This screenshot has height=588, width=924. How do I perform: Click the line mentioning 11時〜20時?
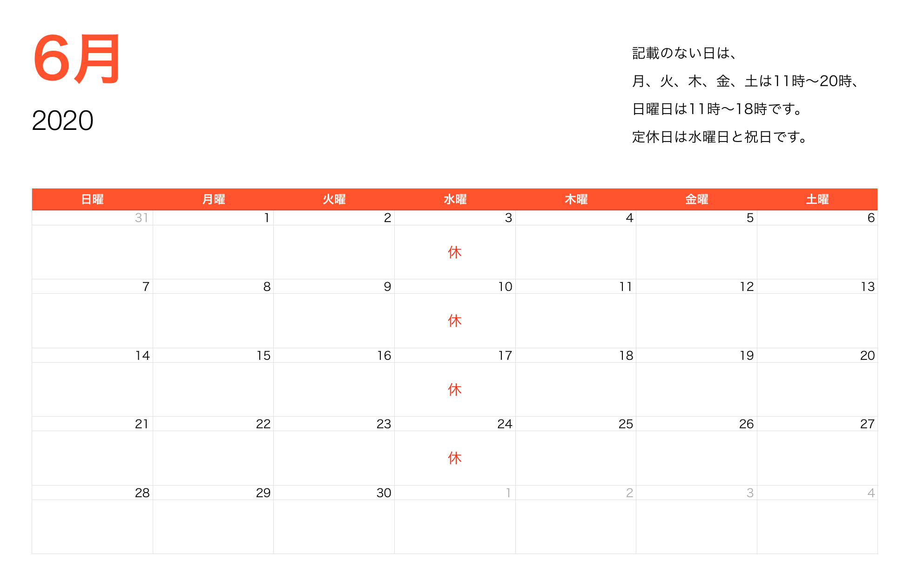745,81
